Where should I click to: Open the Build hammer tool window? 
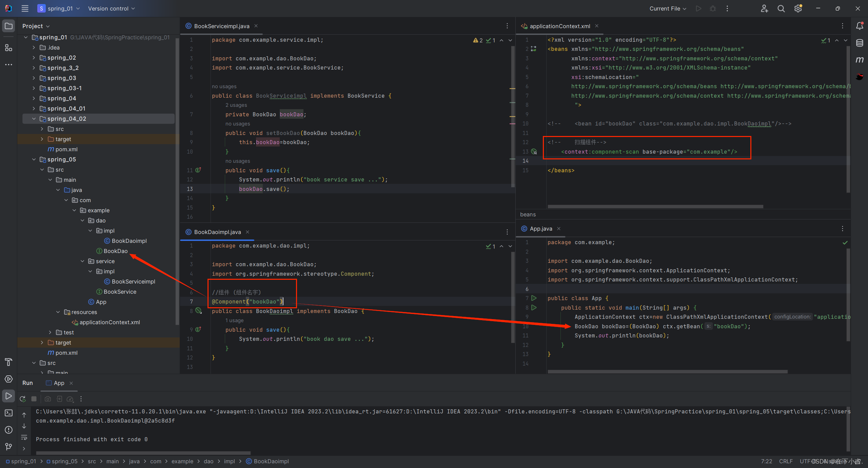point(9,362)
